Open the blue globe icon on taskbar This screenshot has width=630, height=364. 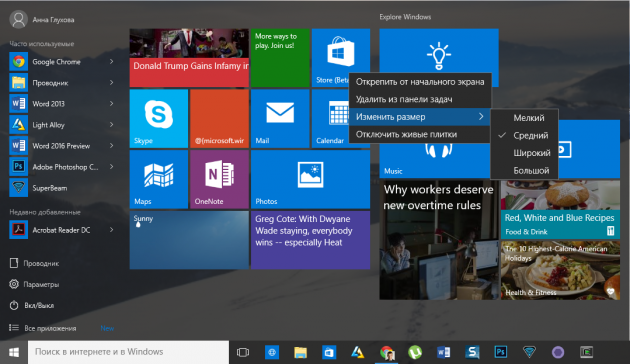tap(272, 352)
